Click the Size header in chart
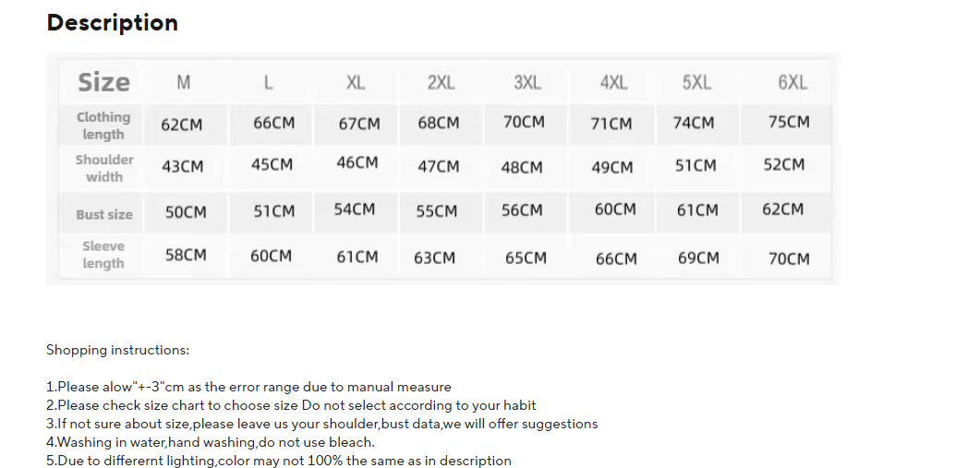The height and width of the screenshot is (468, 980). coord(103,82)
